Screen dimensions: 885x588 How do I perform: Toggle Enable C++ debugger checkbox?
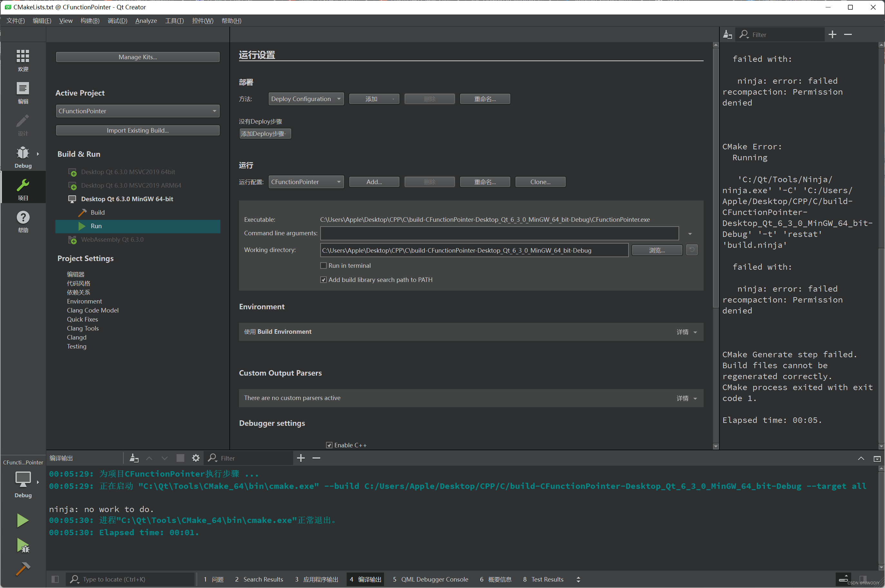coord(329,445)
